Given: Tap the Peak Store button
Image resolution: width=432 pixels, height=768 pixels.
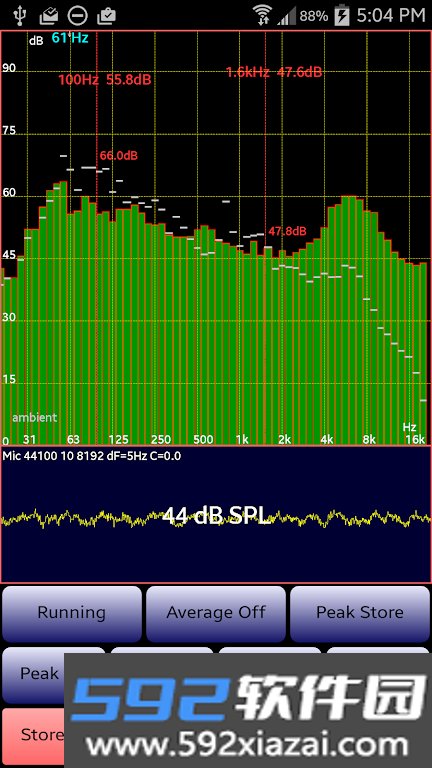Looking at the screenshot, I should [360, 614].
